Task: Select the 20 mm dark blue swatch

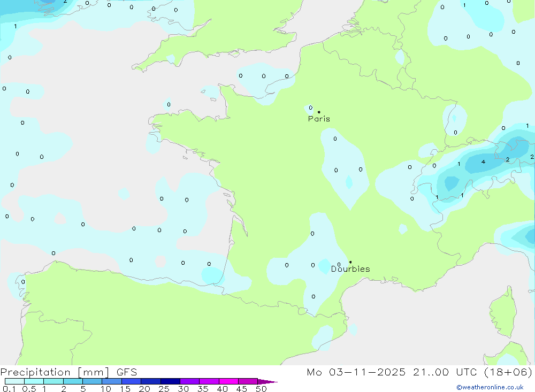Action: coord(150,381)
